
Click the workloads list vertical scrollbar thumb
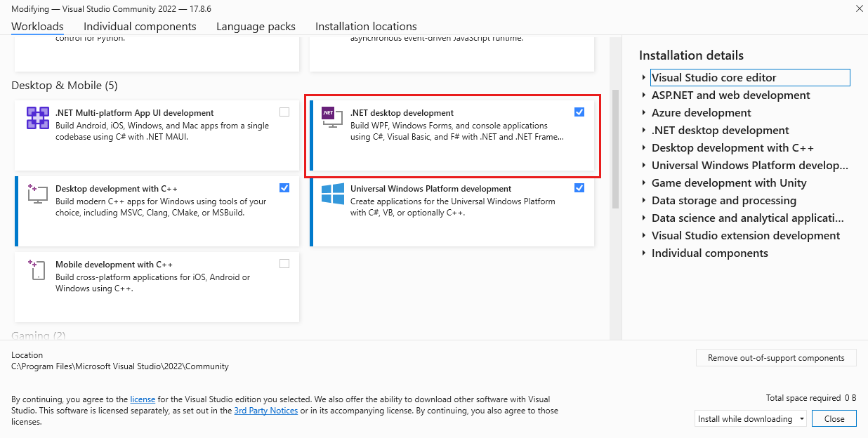point(615,149)
